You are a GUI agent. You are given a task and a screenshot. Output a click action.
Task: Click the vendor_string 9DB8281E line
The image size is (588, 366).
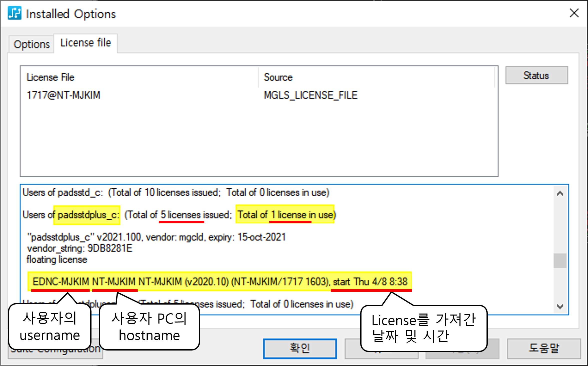80,248
